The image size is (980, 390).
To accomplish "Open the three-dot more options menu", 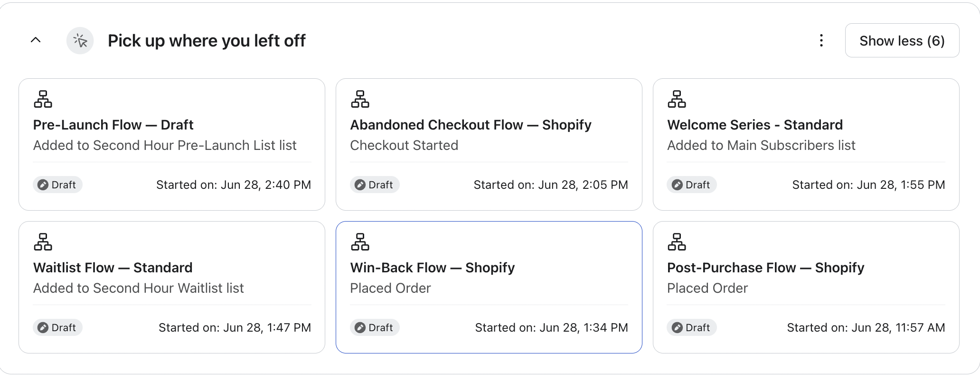I will (821, 41).
